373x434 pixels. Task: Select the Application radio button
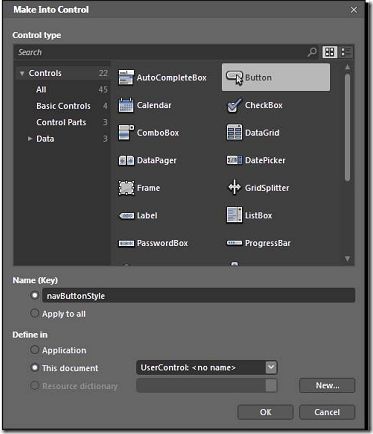[x=35, y=350]
